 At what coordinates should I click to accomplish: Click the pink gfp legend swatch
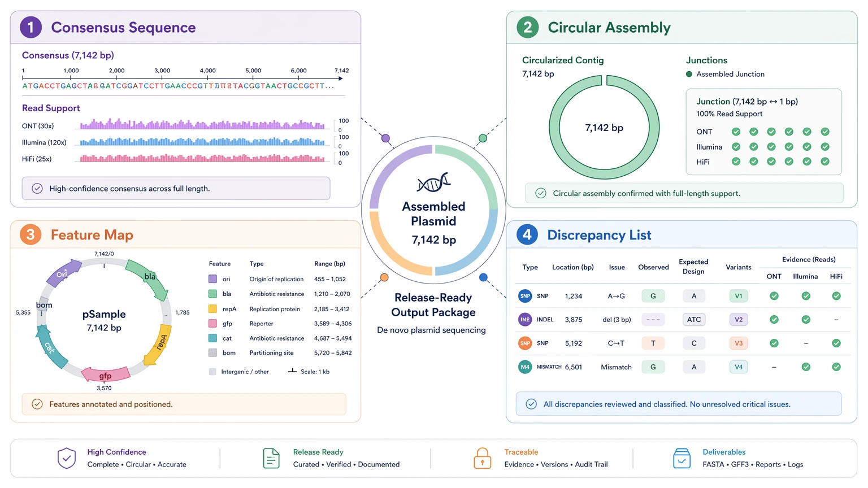[x=212, y=324]
